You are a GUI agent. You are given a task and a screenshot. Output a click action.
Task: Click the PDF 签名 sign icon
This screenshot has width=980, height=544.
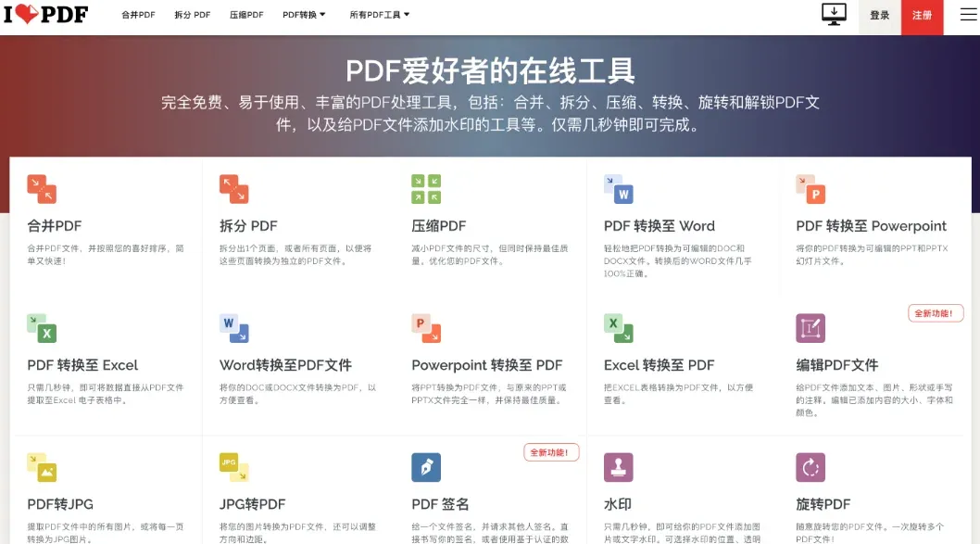[426, 467]
